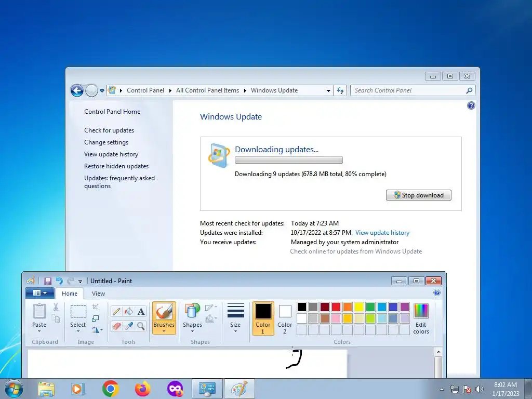Click the clock showing 8:02 AM
Screen dimensions: 532x399
click(506, 385)
